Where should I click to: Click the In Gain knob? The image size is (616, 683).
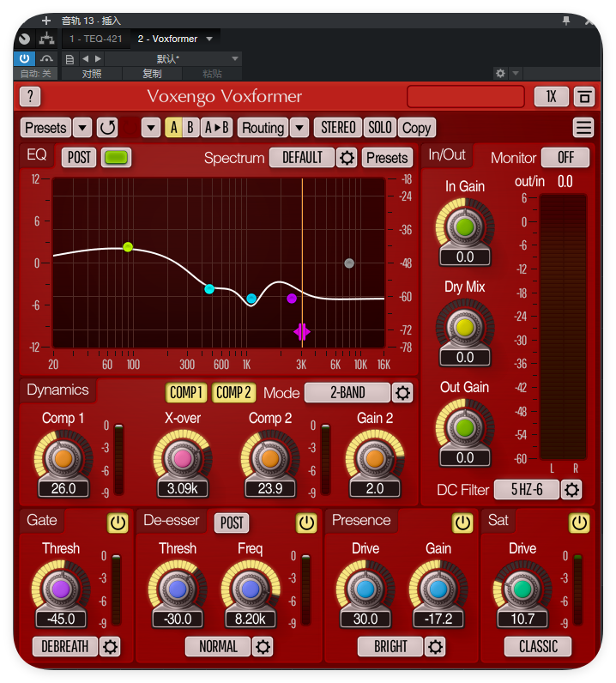click(x=464, y=227)
